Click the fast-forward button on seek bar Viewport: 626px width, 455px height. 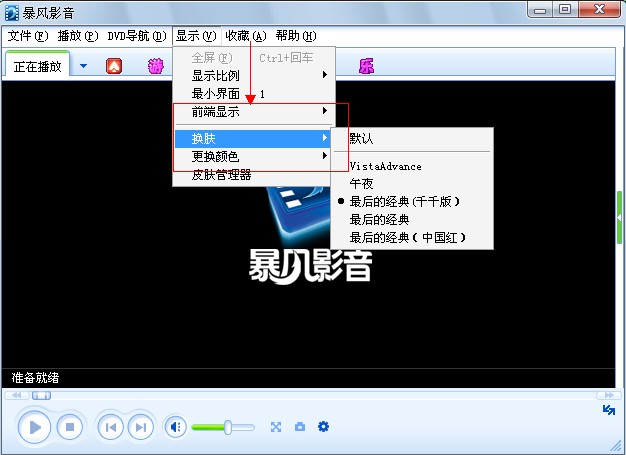tap(608, 395)
